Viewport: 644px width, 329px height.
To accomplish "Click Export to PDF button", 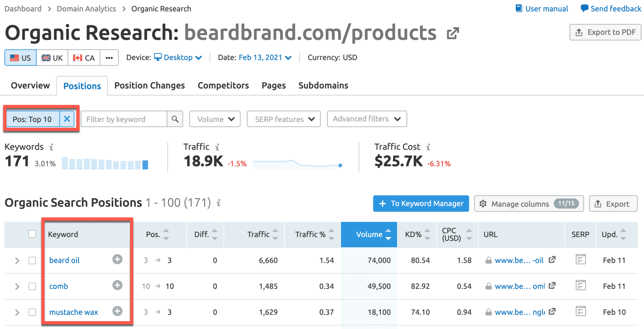I will (605, 32).
